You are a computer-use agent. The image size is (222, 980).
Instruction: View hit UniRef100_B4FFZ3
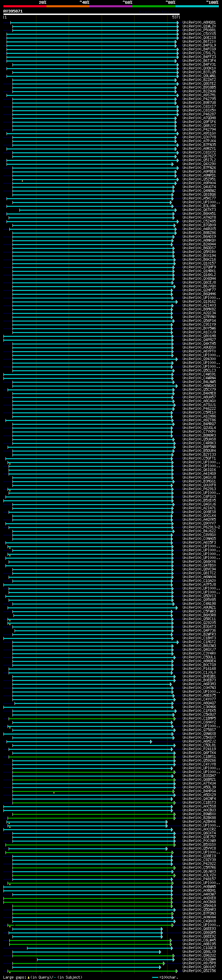pyautogui.click(x=199, y=57)
